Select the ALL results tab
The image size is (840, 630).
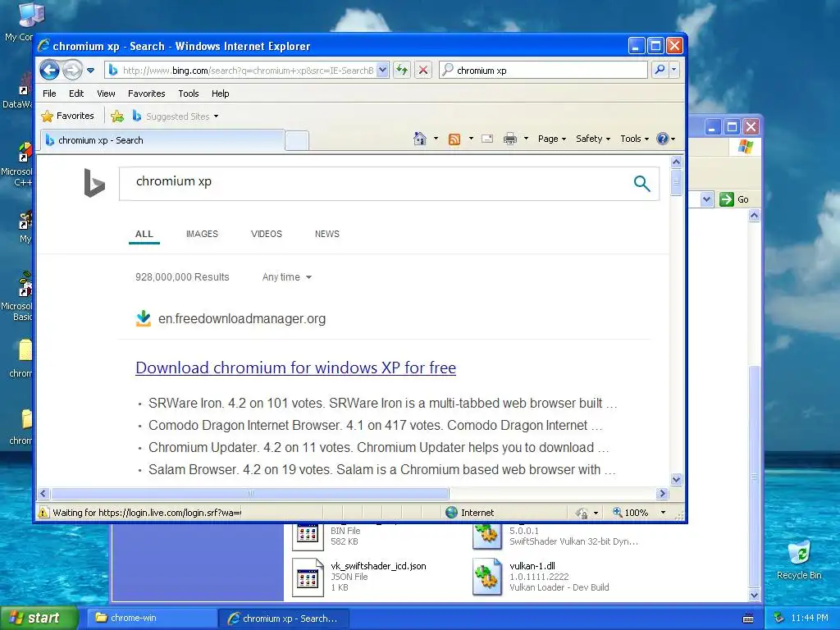tap(144, 234)
